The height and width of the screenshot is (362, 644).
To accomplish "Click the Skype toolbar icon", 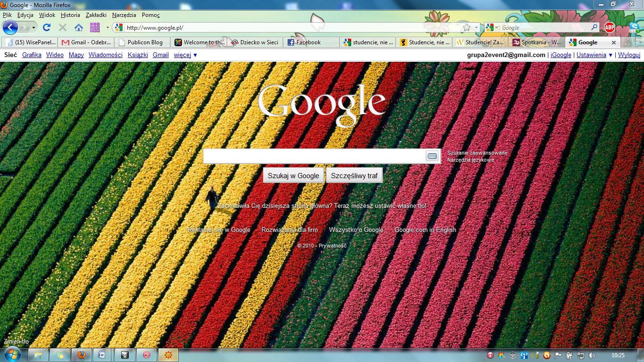I will tap(635, 27).
